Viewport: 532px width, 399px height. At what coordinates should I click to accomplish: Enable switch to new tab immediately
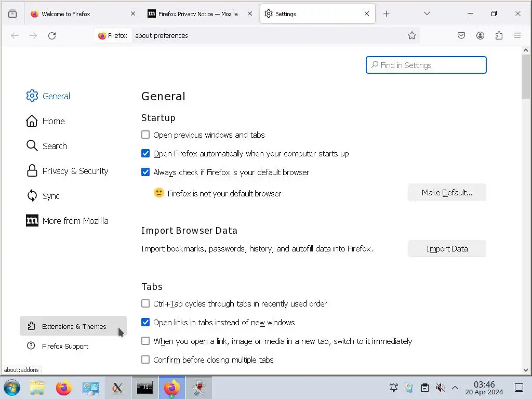click(145, 341)
